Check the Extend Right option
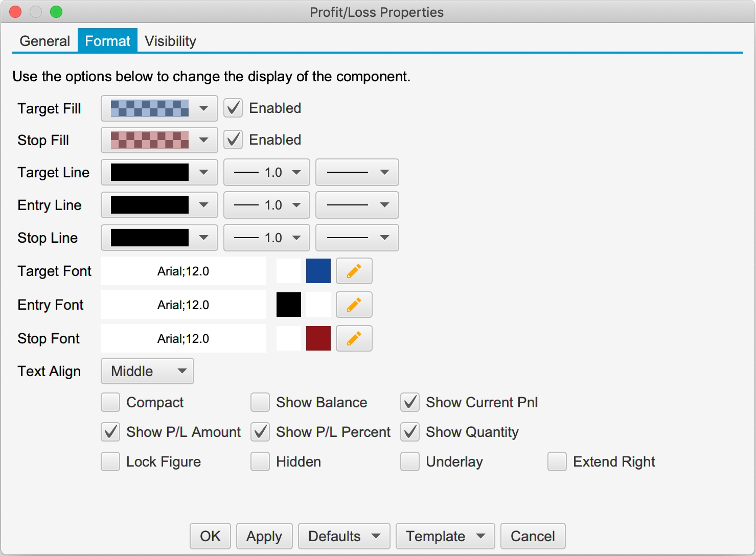Image resolution: width=756 pixels, height=556 pixels. (x=557, y=461)
